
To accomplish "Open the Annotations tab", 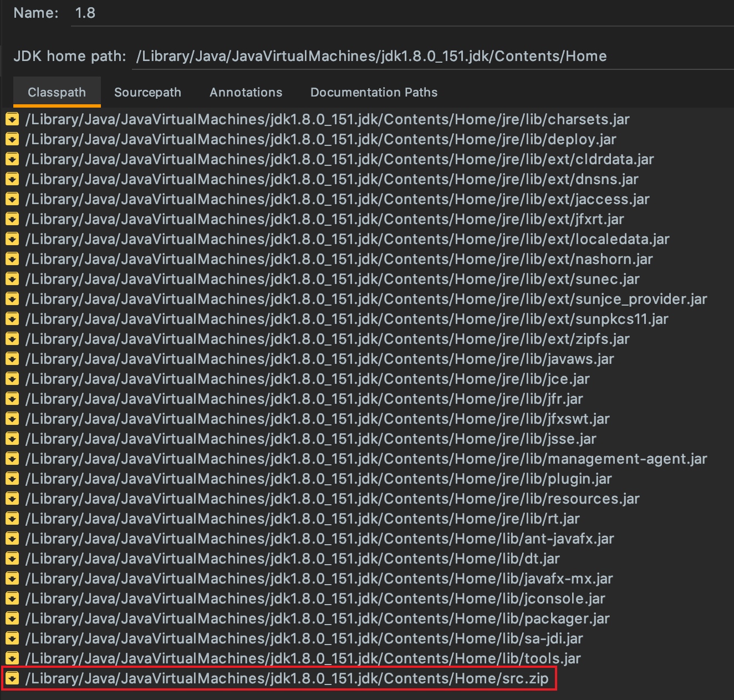I will [246, 92].
